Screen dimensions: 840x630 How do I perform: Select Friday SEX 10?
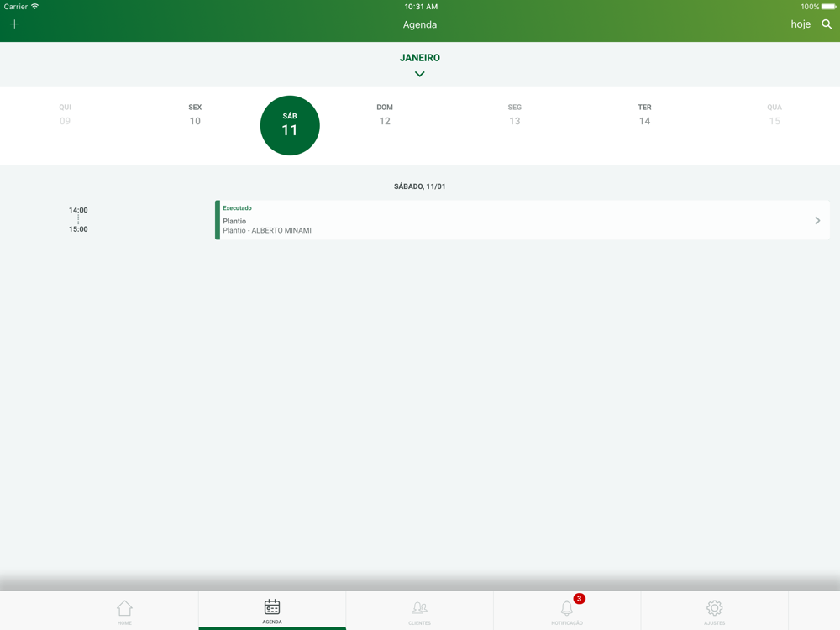[x=195, y=114]
